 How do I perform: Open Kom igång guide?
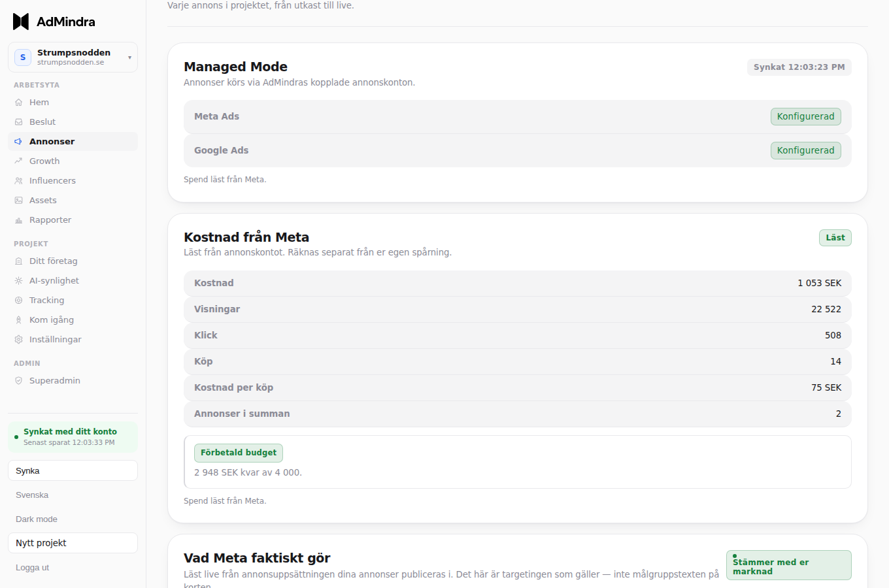pos(73,320)
